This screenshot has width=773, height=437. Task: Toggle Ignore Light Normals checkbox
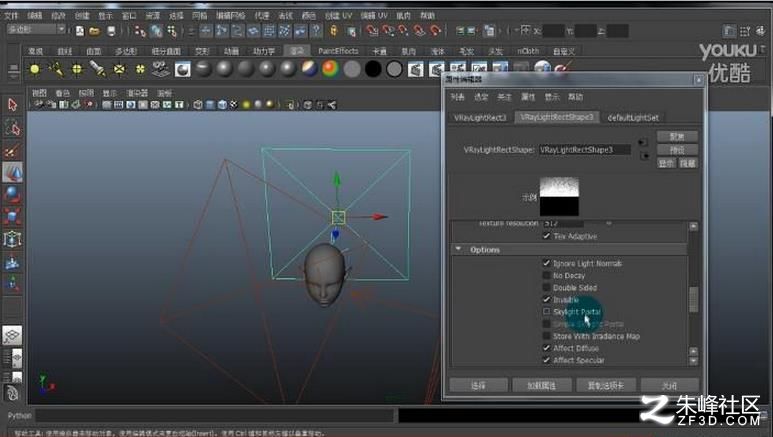(546, 263)
